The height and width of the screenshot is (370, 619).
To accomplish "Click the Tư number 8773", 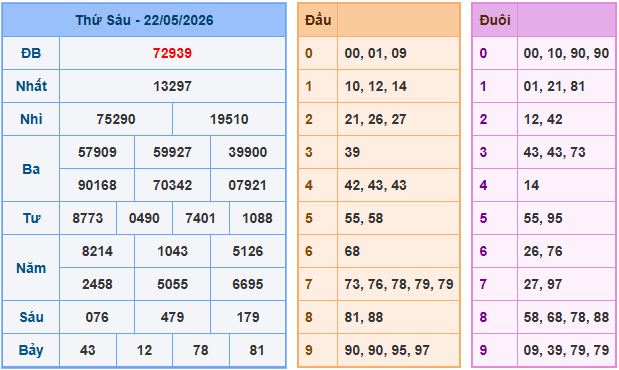I will [x=88, y=218].
